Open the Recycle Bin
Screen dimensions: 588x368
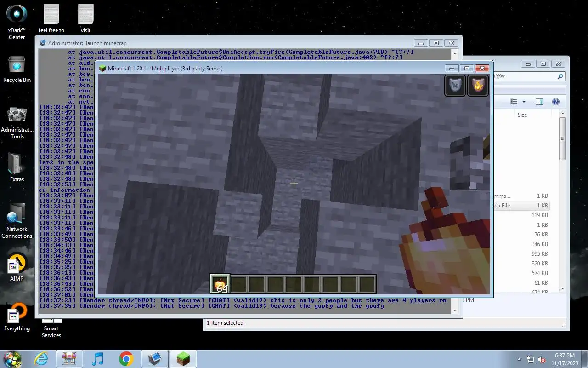point(17,70)
